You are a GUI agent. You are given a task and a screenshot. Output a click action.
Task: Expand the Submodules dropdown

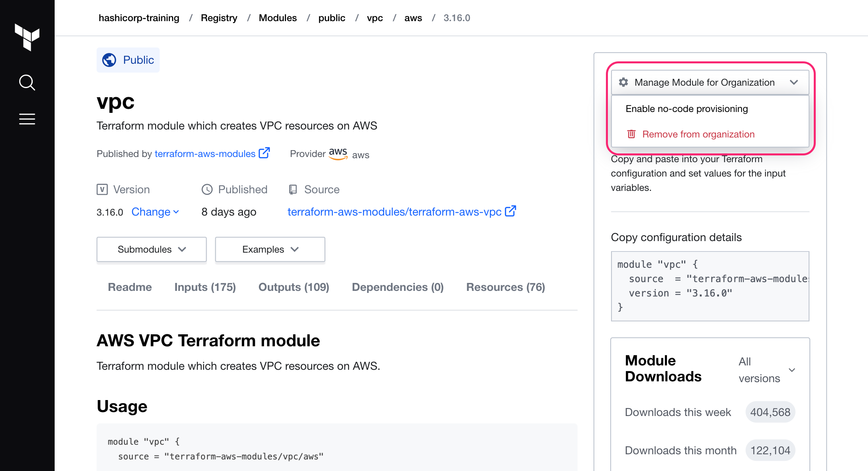(152, 249)
